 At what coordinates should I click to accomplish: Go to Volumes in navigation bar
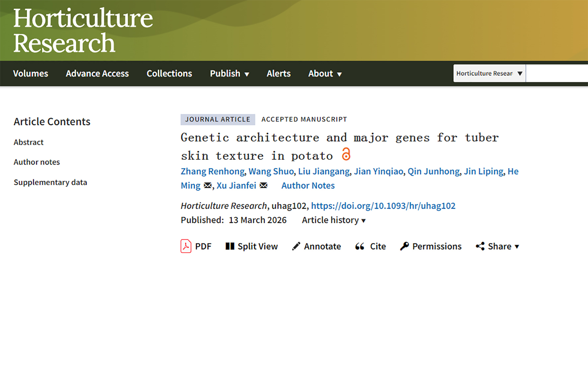point(31,74)
